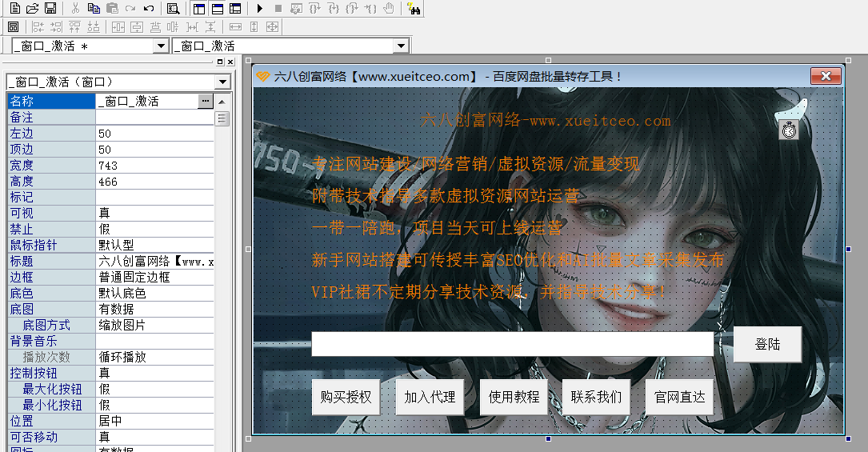Click the form preview icon on second toolbar
The width and height of the screenshot is (868, 452).
(x=14, y=26)
